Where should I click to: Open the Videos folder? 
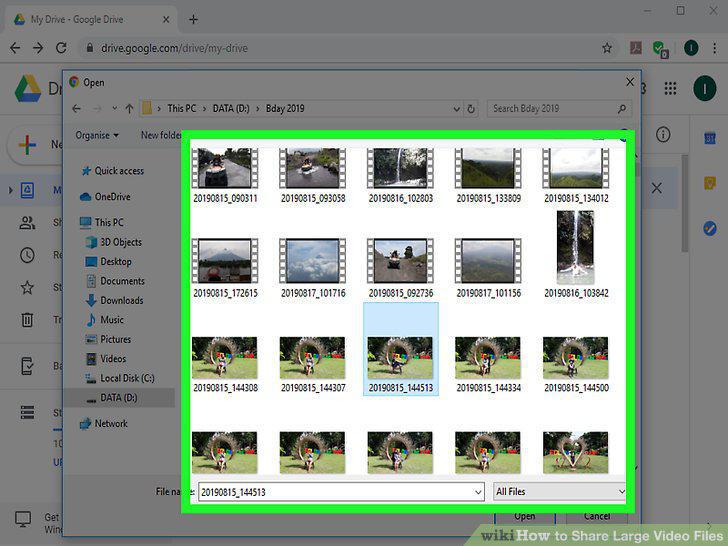[106, 359]
